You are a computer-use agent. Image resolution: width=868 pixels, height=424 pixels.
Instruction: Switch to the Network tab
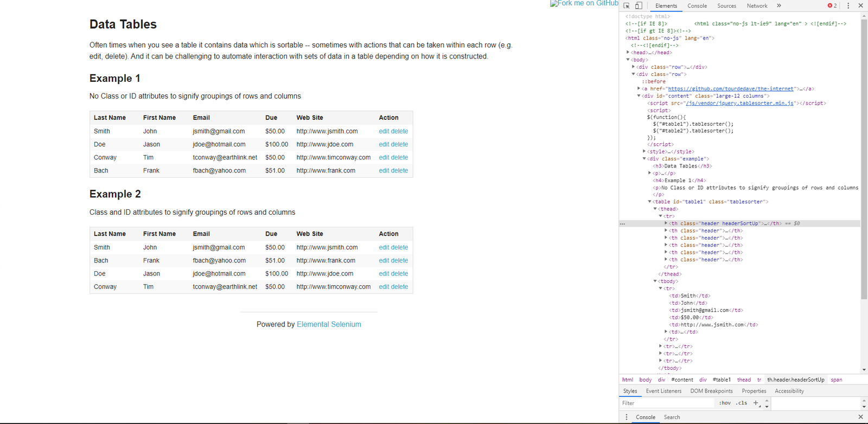pos(757,6)
